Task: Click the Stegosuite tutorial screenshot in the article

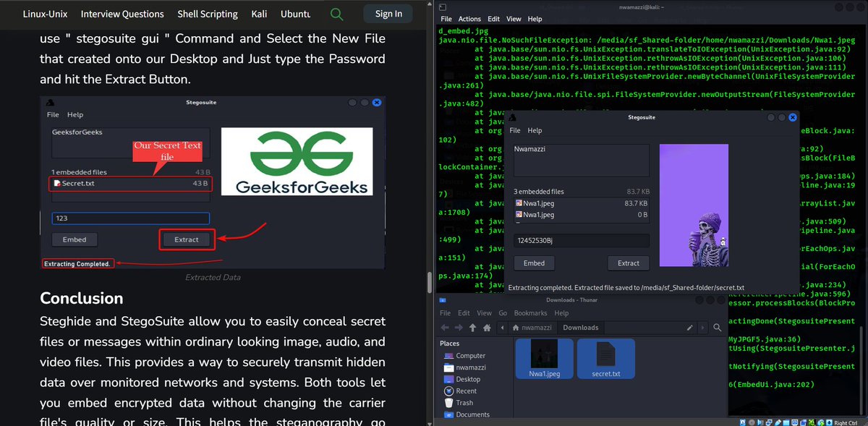Action: coord(212,182)
